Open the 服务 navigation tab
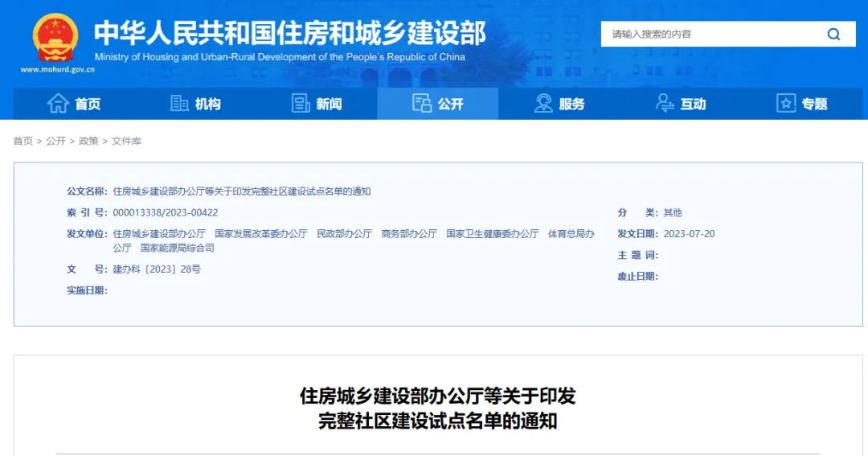The width and height of the screenshot is (868, 456). [x=559, y=104]
